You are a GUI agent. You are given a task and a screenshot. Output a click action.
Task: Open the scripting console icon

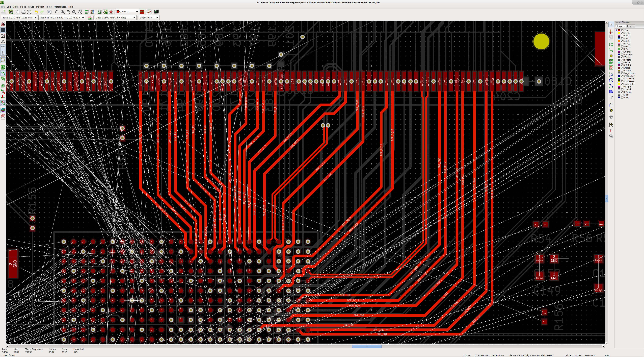tap(156, 12)
